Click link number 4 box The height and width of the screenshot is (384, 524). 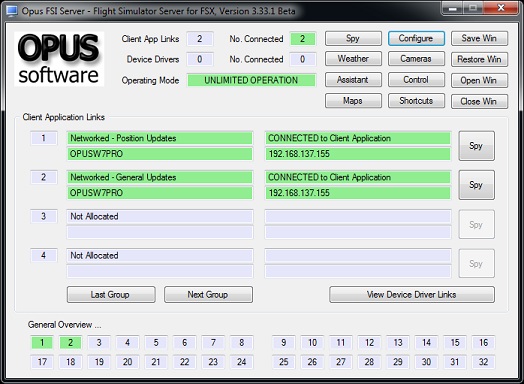43,255
